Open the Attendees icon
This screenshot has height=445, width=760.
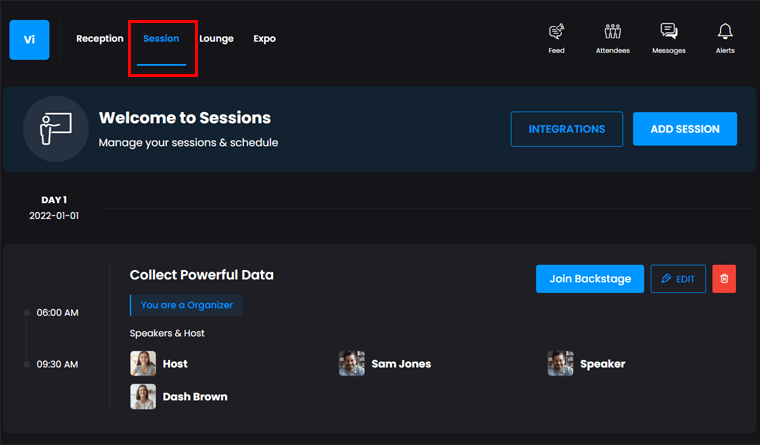click(x=613, y=33)
